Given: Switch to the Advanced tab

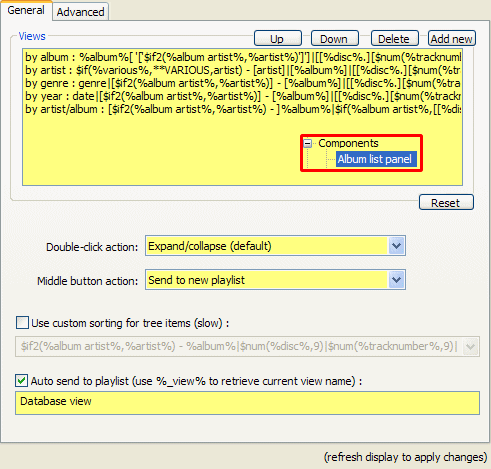Looking at the screenshot, I should tap(80, 12).
